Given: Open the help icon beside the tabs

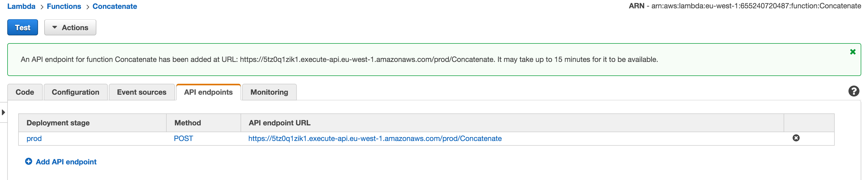Looking at the screenshot, I should pos(853,90).
